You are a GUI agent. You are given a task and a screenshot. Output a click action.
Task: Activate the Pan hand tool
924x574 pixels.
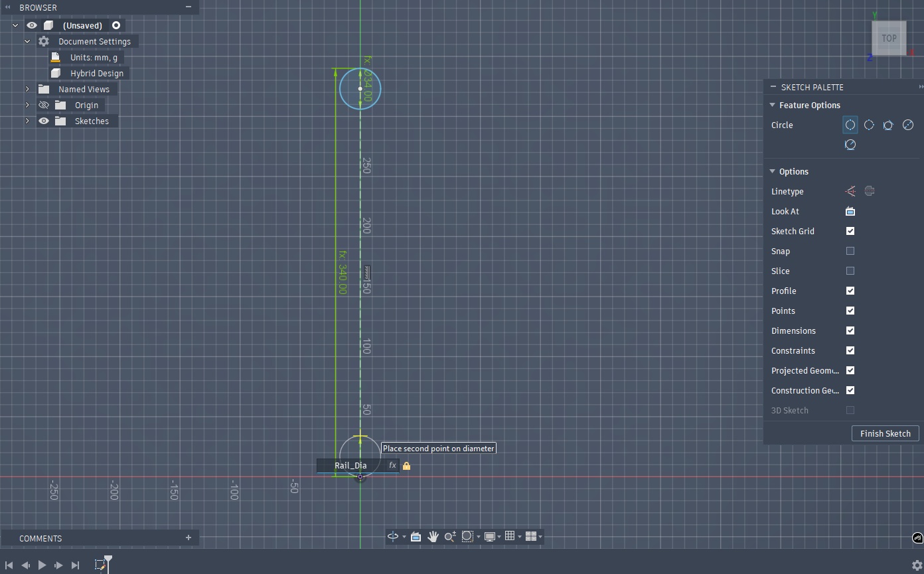coord(433,536)
